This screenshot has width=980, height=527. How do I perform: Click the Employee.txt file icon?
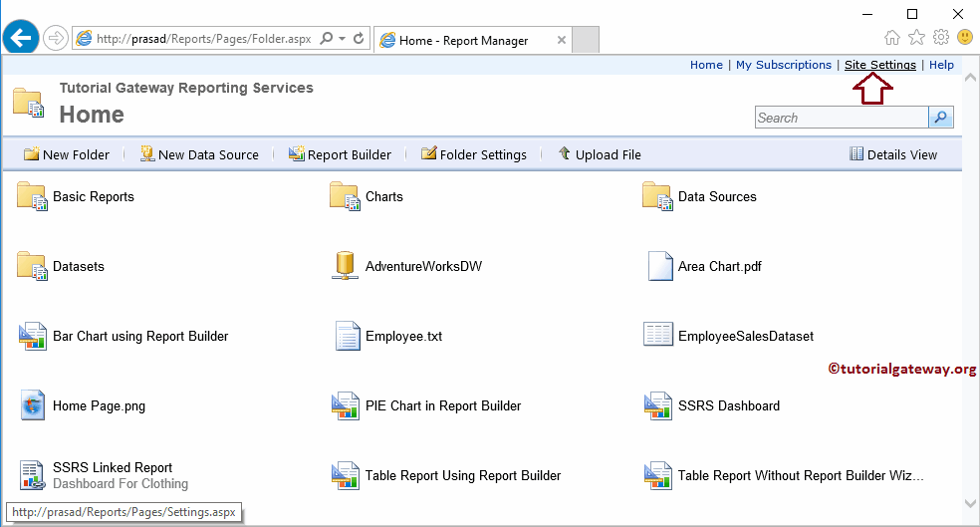[x=347, y=336]
